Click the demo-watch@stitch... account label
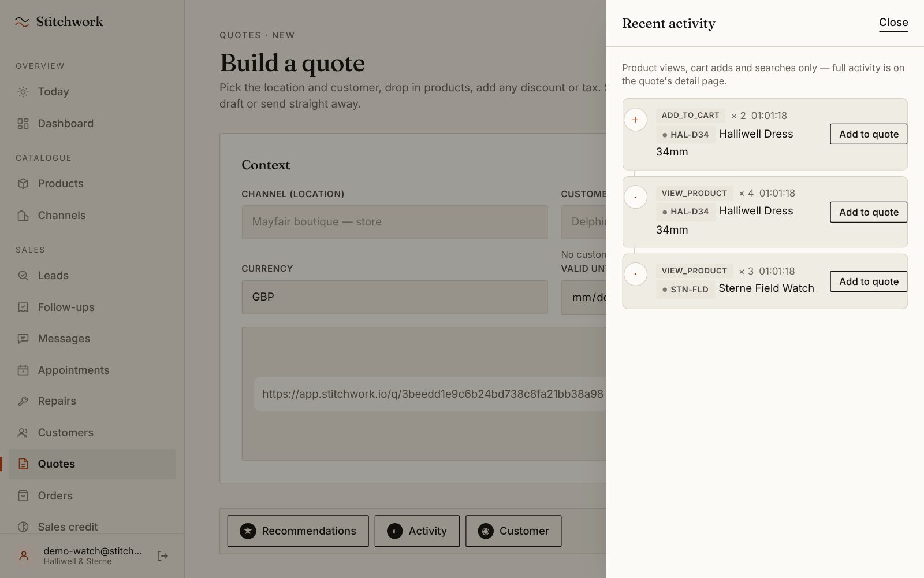924x578 pixels. click(92, 551)
